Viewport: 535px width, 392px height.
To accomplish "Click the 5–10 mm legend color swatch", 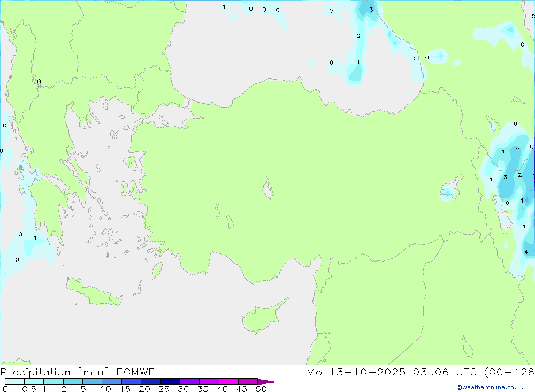I will 93,381.
